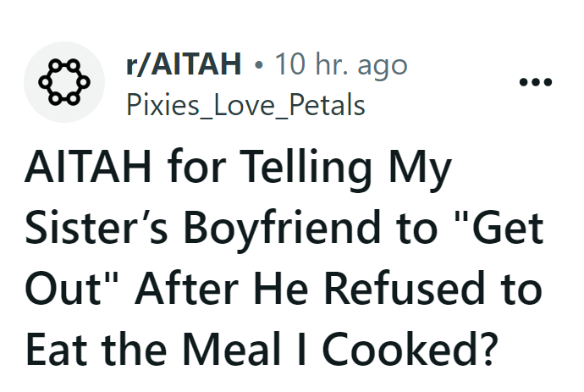The height and width of the screenshot is (392, 584).
Task: Click the word "My" in the post title
Action: [x=427, y=172]
